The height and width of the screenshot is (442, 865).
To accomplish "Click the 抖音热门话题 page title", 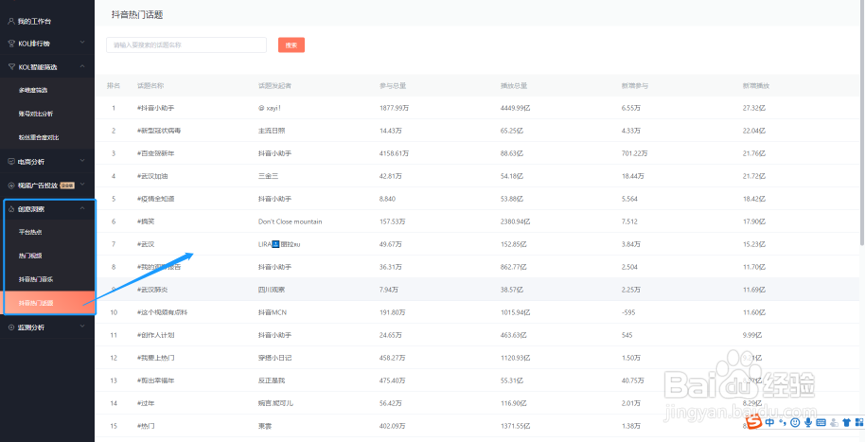I will click(137, 15).
